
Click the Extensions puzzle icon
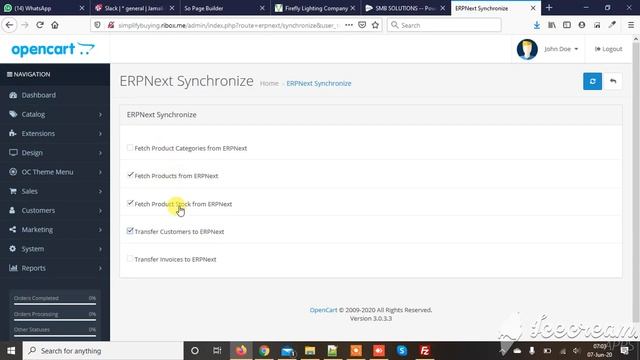point(13,133)
